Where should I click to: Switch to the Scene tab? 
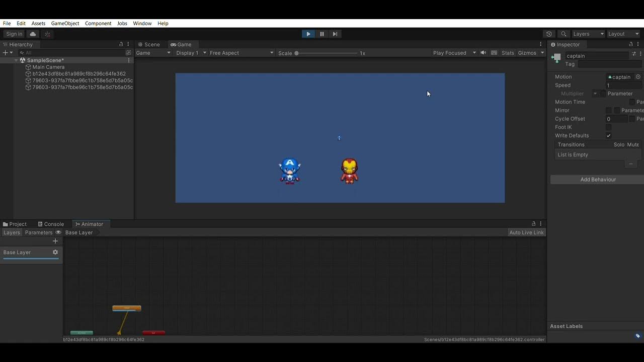(148, 44)
